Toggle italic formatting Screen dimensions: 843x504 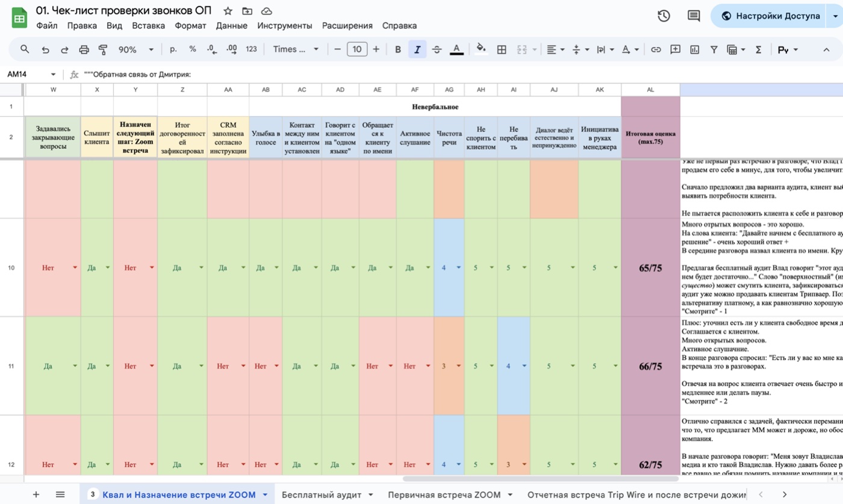[417, 49]
